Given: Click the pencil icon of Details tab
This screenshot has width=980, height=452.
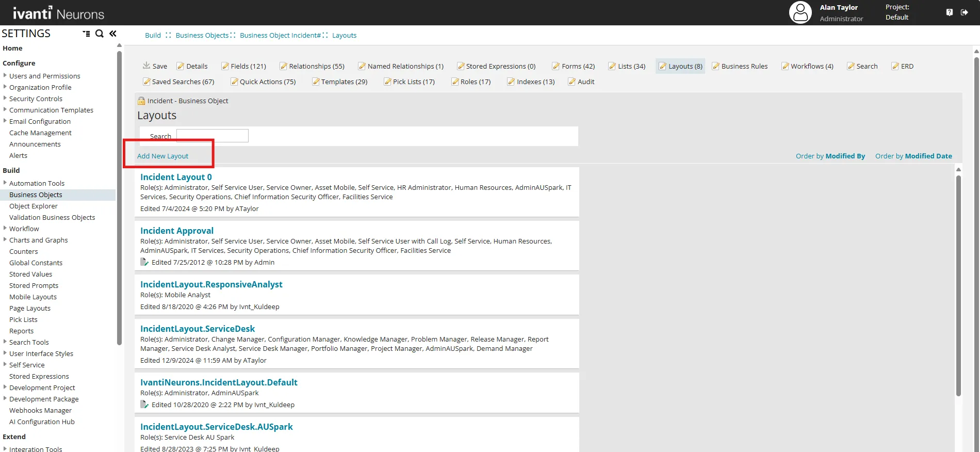Looking at the screenshot, I should (181, 66).
